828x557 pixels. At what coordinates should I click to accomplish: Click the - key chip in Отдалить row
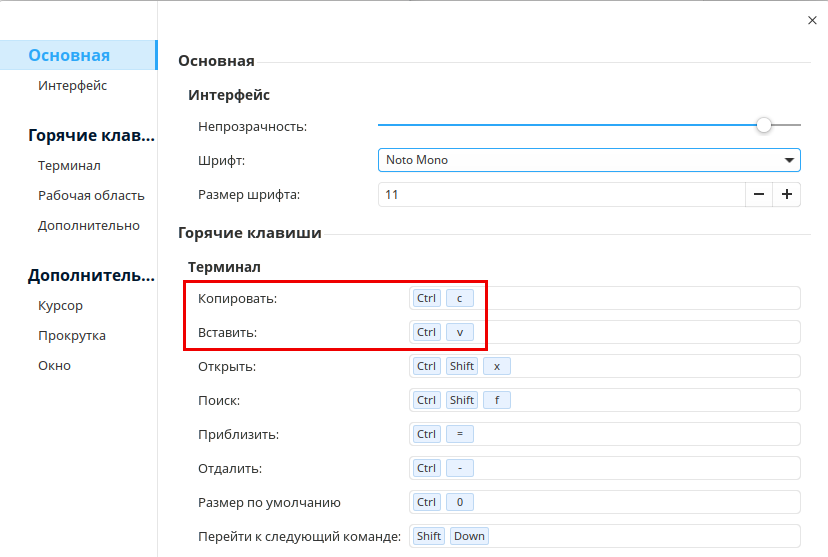459,468
